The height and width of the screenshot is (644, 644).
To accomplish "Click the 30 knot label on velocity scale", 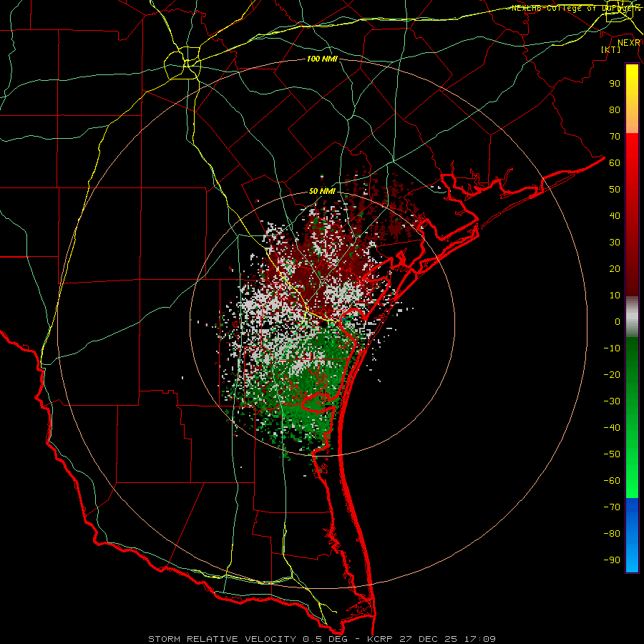I will click(615, 243).
